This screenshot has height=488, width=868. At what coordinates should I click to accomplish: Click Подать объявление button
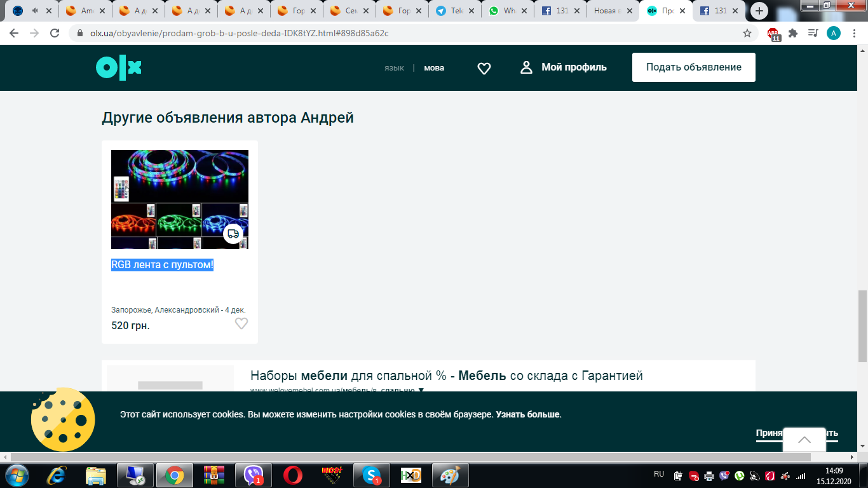point(693,67)
